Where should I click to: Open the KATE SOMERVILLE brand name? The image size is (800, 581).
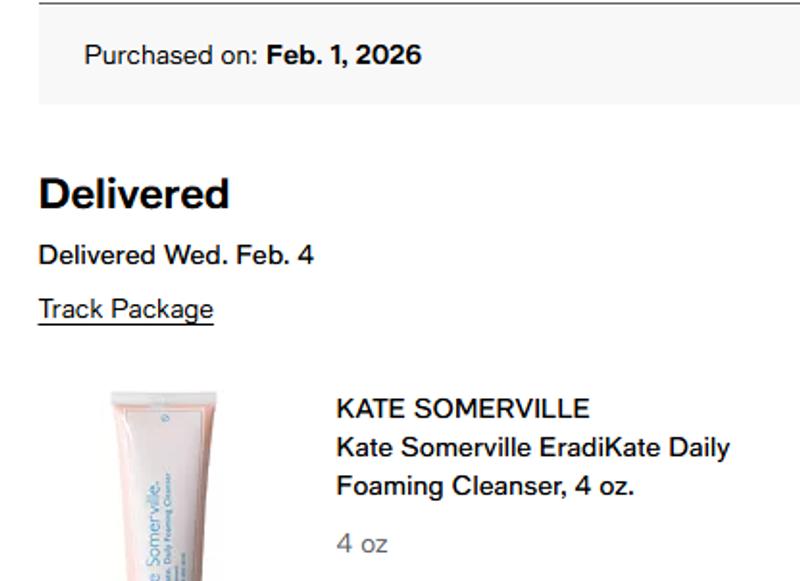coord(462,408)
